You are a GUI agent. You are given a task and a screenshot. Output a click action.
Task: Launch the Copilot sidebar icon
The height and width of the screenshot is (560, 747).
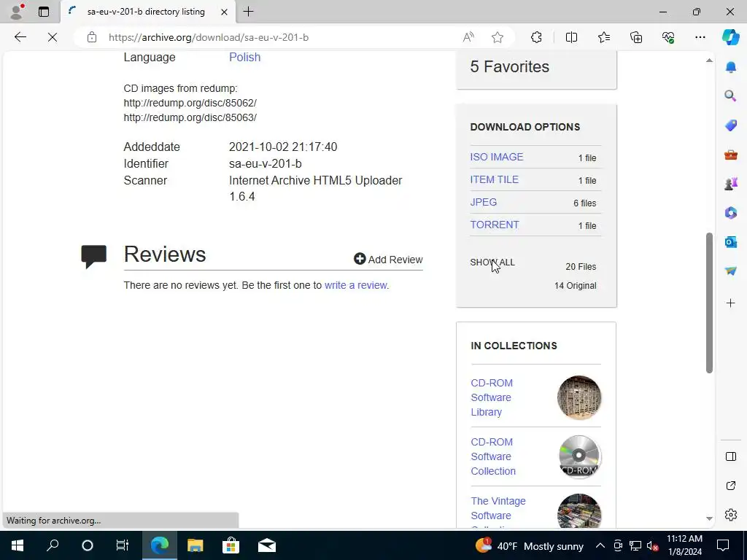pos(730,37)
